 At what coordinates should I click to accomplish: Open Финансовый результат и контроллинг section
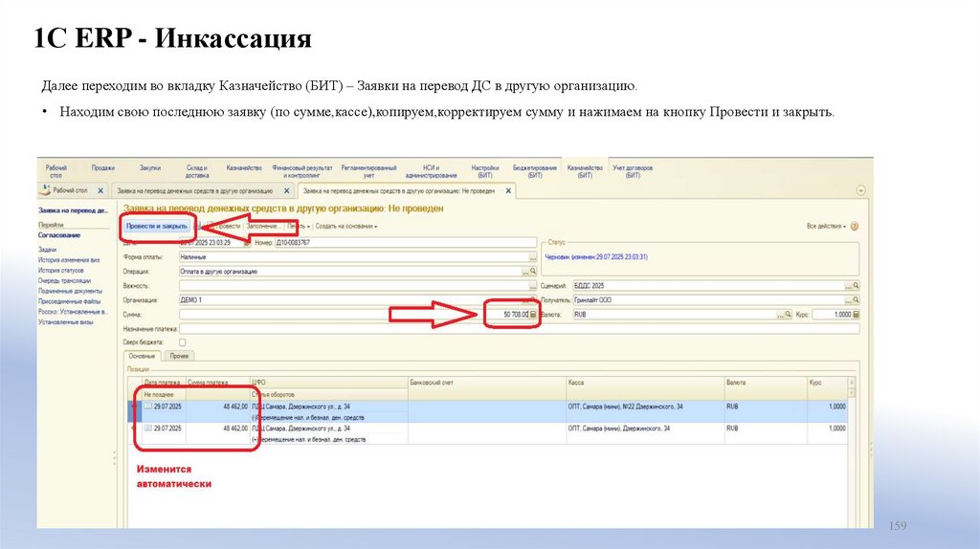tap(302, 172)
